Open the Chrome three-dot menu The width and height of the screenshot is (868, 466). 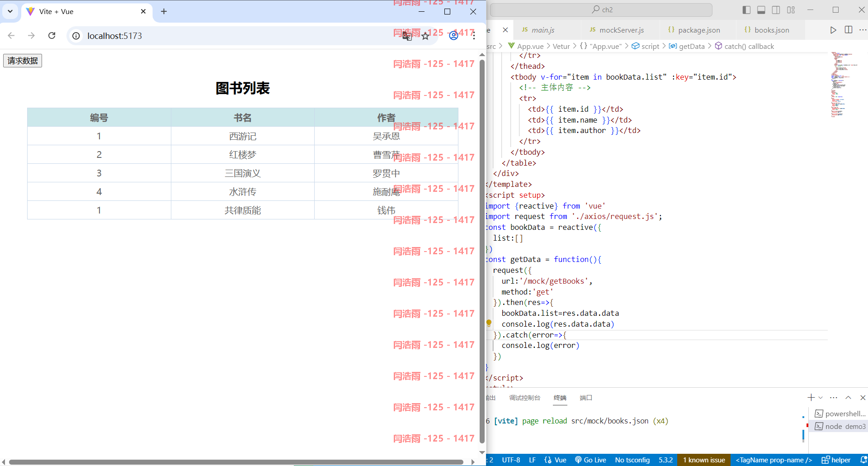pyautogui.click(x=474, y=36)
